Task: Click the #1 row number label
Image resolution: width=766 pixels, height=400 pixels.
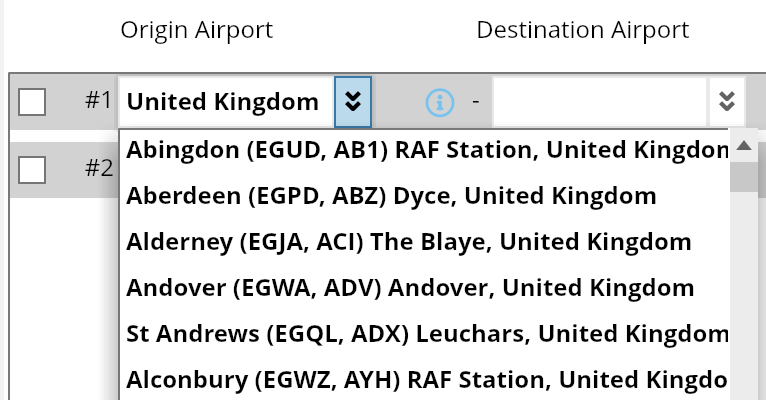Action: (x=97, y=101)
